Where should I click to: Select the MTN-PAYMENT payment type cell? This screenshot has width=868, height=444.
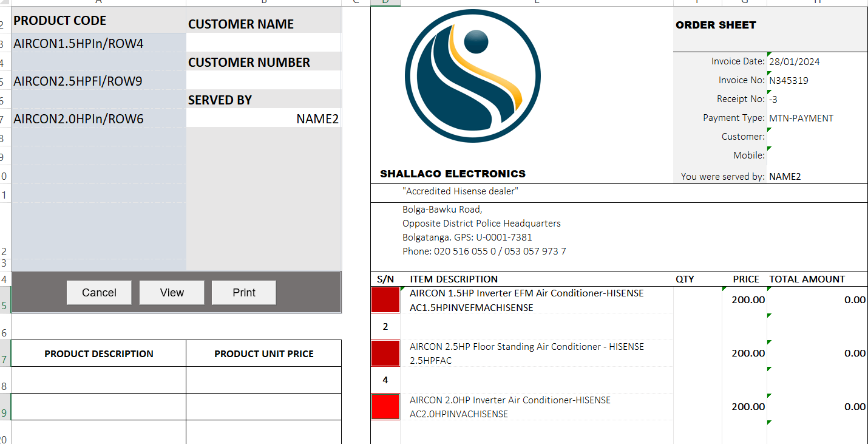817,118
